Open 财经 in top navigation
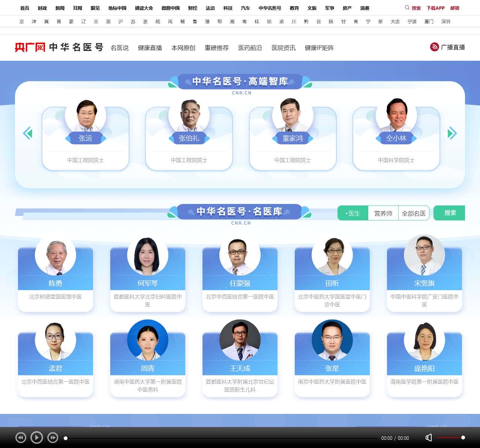 (x=193, y=8)
